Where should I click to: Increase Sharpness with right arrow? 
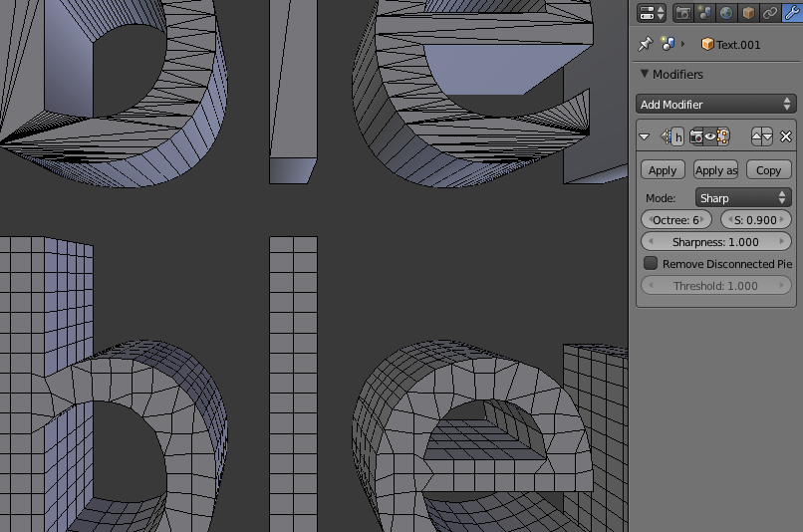(782, 242)
